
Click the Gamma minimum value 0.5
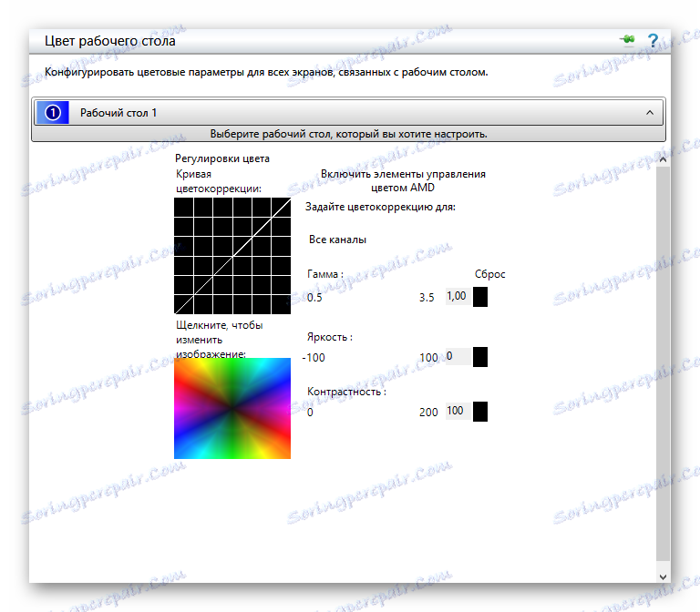pos(314,298)
